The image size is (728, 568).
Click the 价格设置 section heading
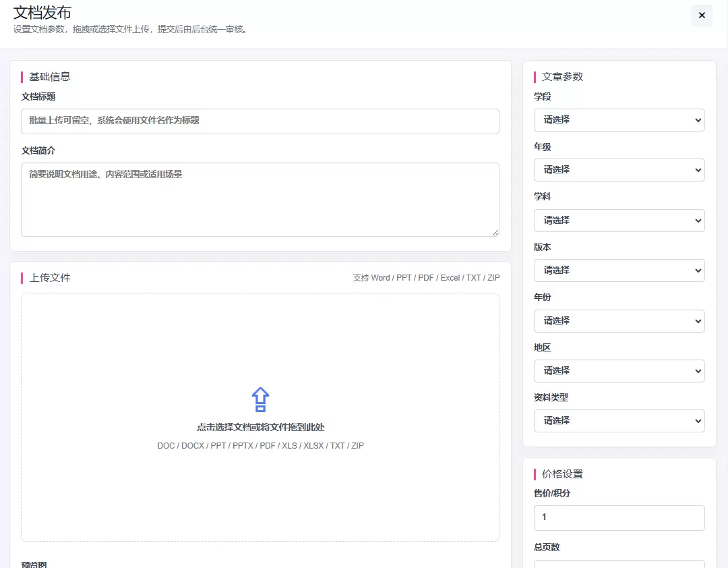(x=562, y=474)
